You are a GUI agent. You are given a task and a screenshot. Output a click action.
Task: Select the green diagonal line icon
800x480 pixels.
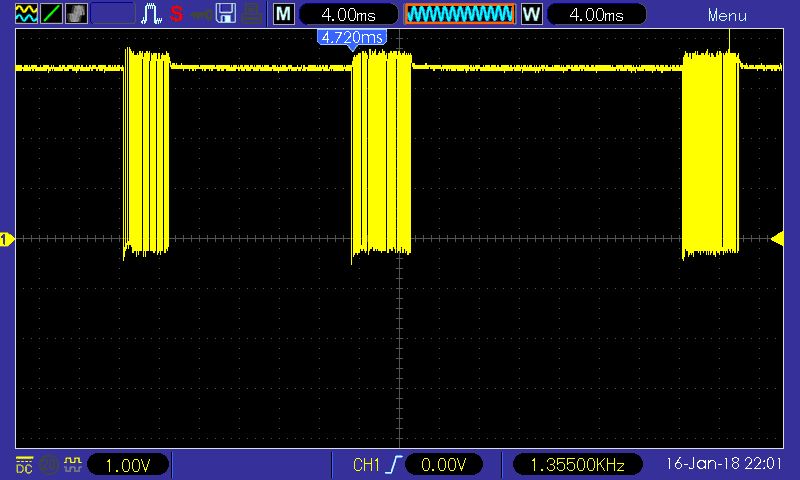(52, 14)
